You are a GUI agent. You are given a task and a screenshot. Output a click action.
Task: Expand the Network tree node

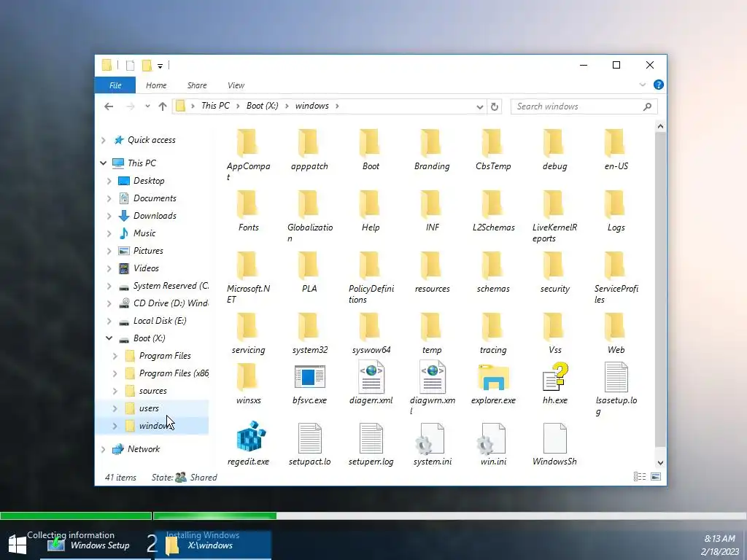pyautogui.click(x=104, y=449)
